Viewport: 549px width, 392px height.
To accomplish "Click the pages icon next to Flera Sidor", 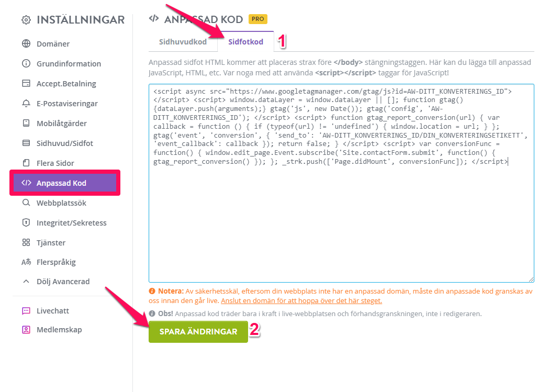I will pos(26,163).
